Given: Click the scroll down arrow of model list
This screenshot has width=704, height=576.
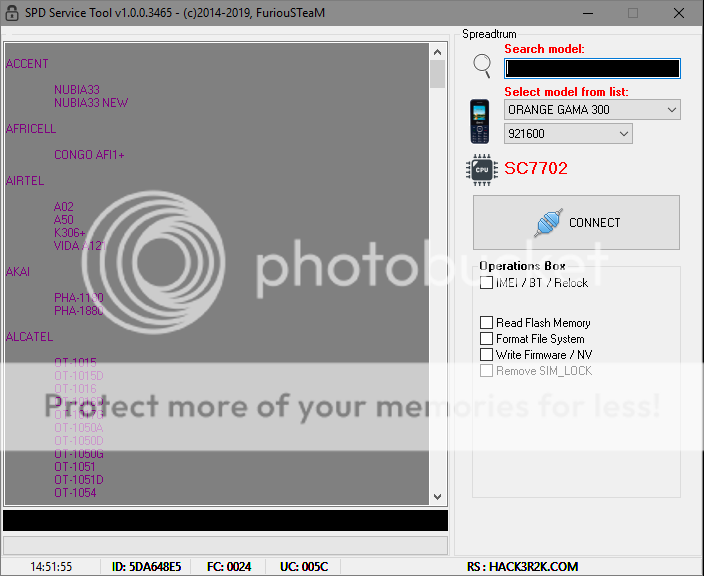Looking at the screenshot, I should pos(437,497).
